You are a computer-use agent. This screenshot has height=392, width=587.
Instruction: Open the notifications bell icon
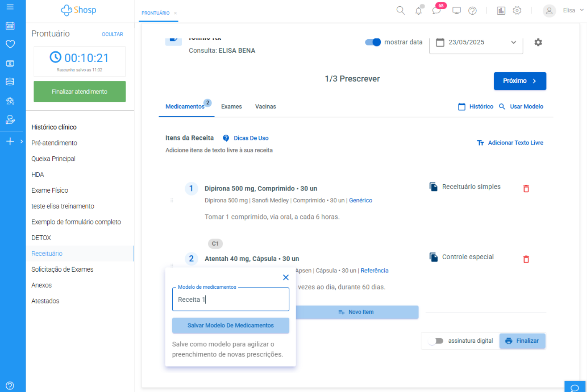point(419,11)
